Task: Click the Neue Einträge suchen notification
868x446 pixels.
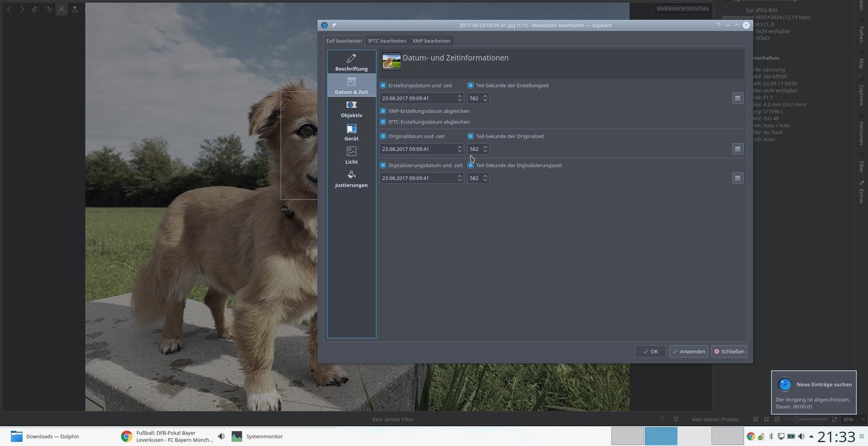Action: pos(814,392)
